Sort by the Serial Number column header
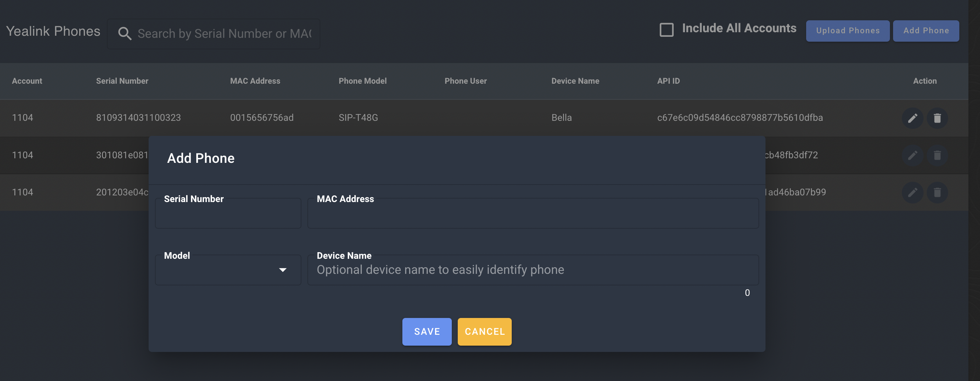This screenshot has width=980, height=381. click(122, 81)
